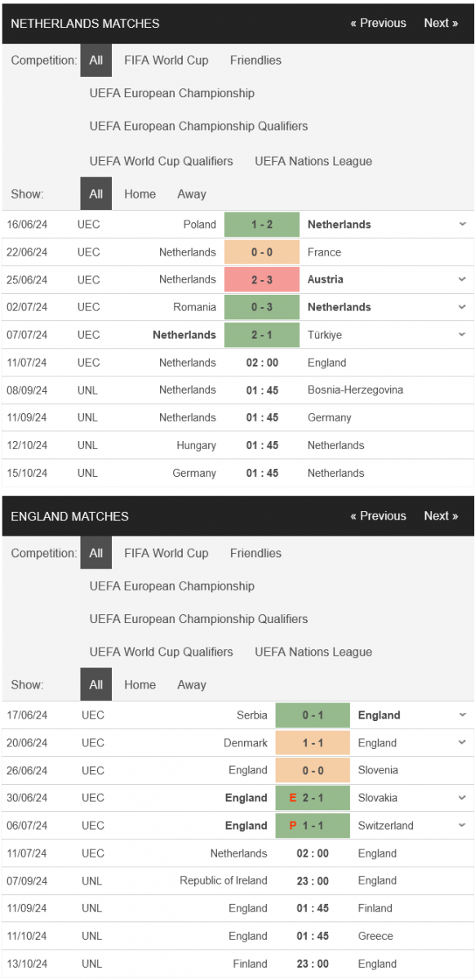
Task: Expand the Denmark vs England match chevron
Action: 462,742
